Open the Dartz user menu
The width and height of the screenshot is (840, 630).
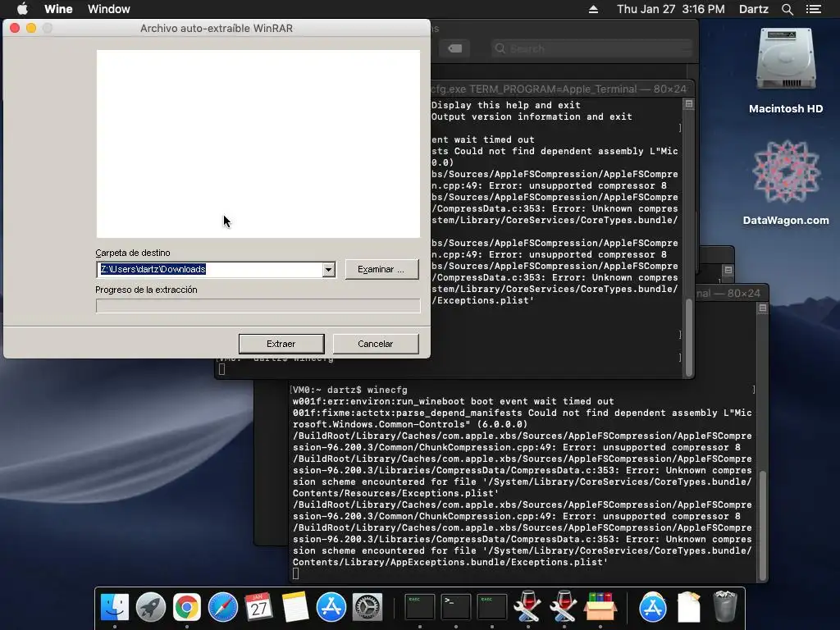click(x=753, y=9)
